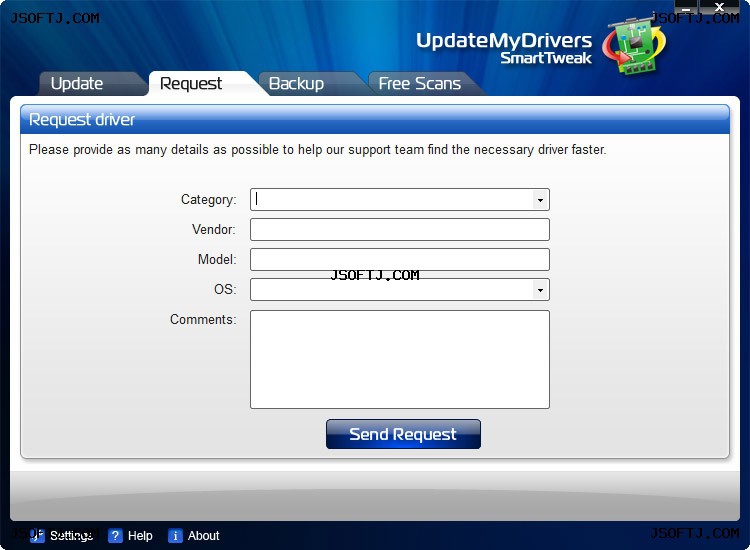The image size is (750, 550).
Task: Click into the Vendor text field
Action: click(399, 230)
